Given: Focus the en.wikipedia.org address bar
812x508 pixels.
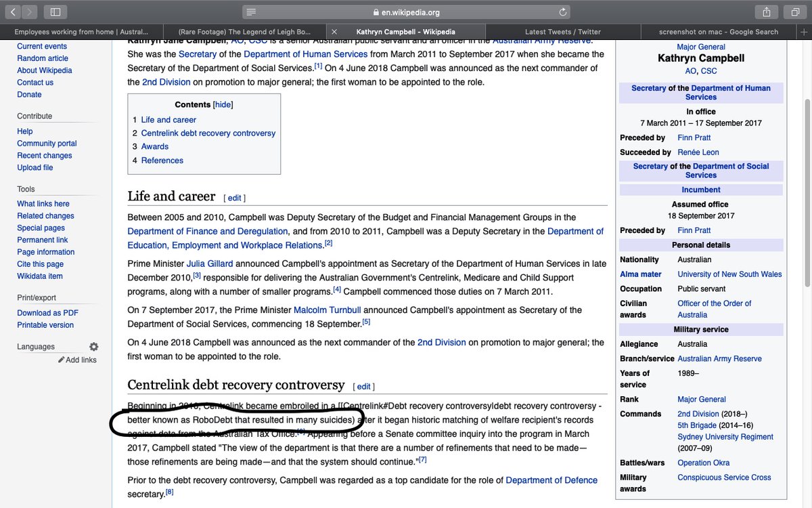Looking at the screenshot, I should 406,12.
